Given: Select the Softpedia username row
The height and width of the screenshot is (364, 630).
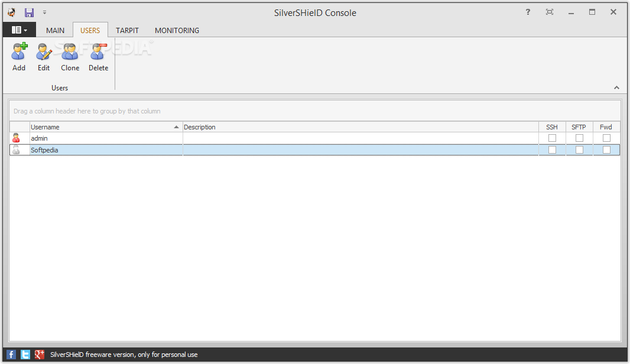Looking at the screenshot, I should point(314,150).
